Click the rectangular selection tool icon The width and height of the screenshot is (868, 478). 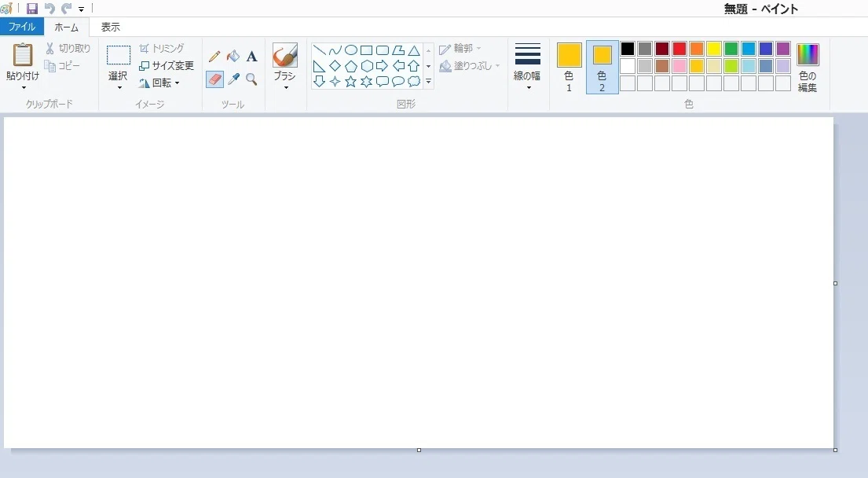[119, 55]
